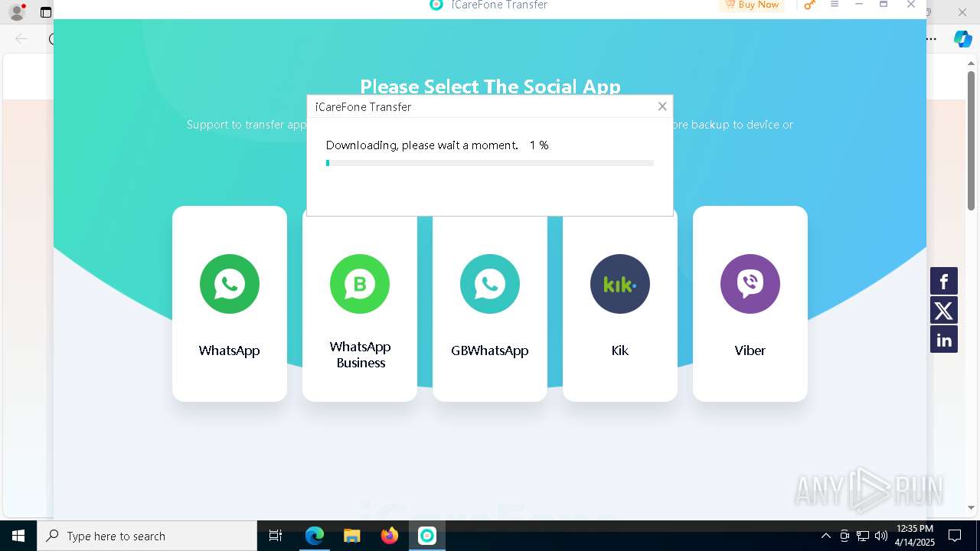
Task: Close the iCareFone Transfer download dialog
Action: 662,106
